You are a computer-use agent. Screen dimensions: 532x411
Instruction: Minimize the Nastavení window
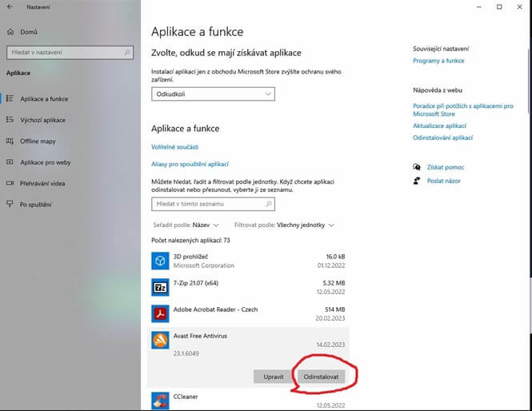479,6
